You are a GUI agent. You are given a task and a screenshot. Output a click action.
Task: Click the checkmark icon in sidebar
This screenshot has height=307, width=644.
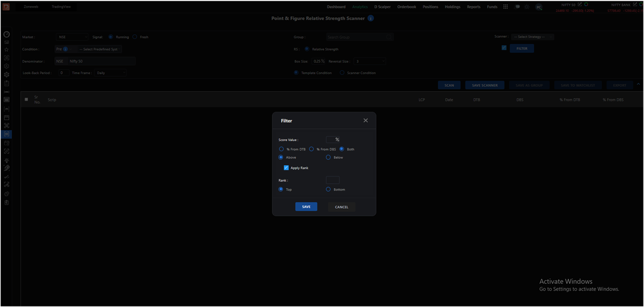(7, 177)
